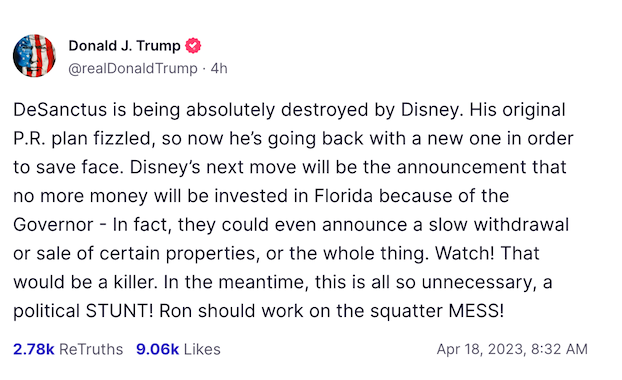
Task: Open the Donald J. Trump profile avatar
Action: [x=35, y=56]
